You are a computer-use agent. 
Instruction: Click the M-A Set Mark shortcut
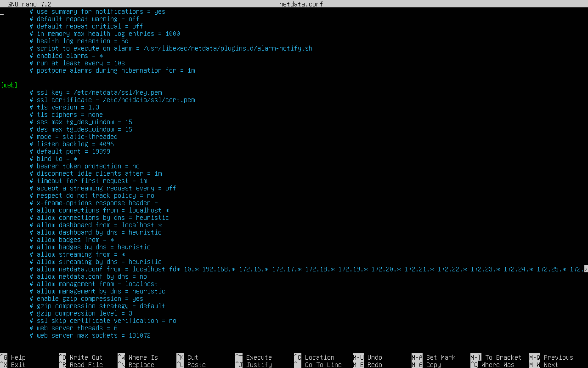(434, 357)
